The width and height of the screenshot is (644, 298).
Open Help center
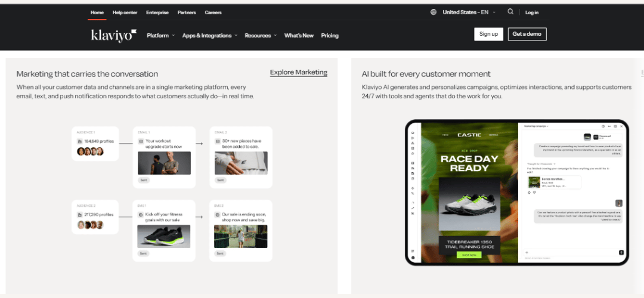coord(125,13)
